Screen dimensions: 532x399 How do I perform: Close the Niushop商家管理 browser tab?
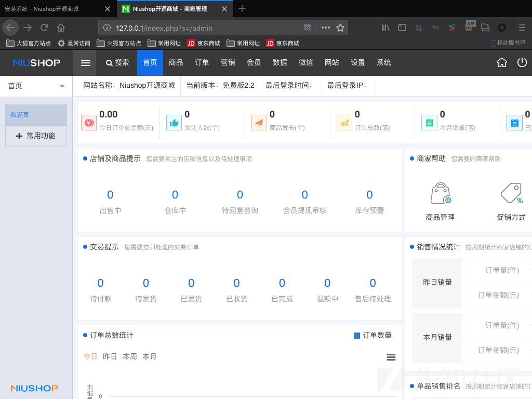(x=224, y=9)
